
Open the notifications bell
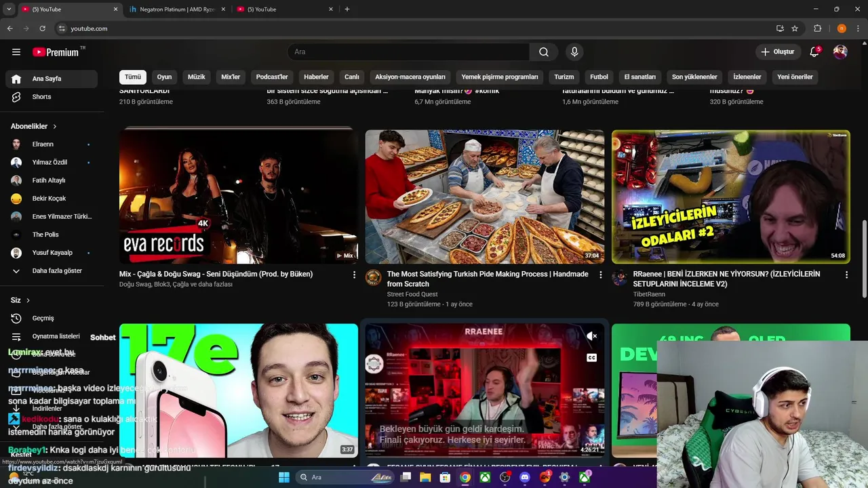815,52
